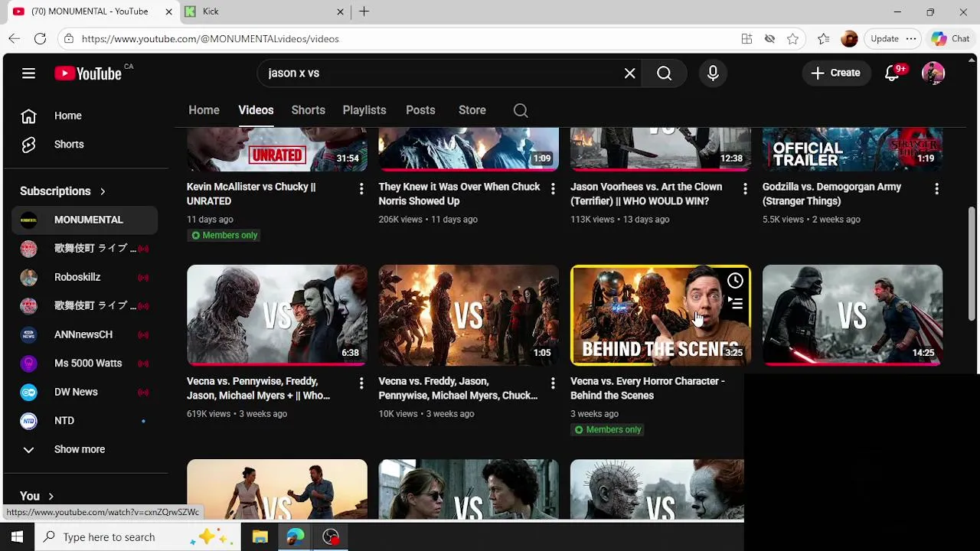This screenshot has height=551, width=980.
Task: Open options menu for Vecna vs Pennywise video
Action: point(361,383)
